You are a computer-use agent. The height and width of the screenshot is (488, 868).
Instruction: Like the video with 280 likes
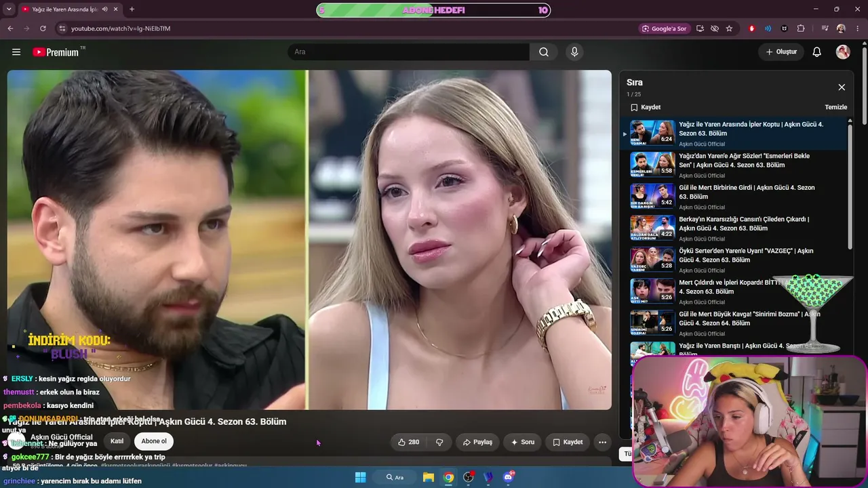408,442
